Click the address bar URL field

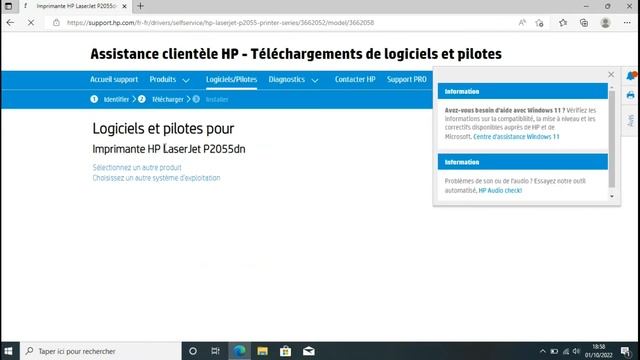pos(220,23)
